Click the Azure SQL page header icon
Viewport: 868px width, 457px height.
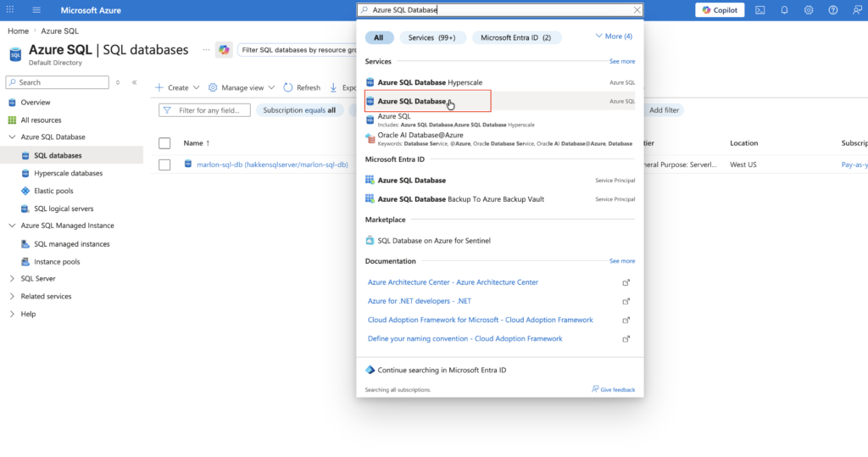(x=15, y=54)
